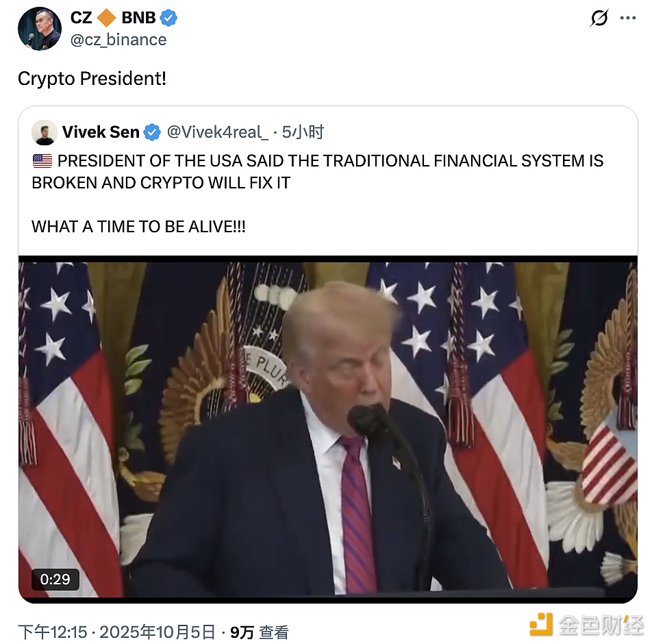This screenshot has height=644, width=652.
Task: Open the three-dots more options menu
Action: click(x=627, y=18)
